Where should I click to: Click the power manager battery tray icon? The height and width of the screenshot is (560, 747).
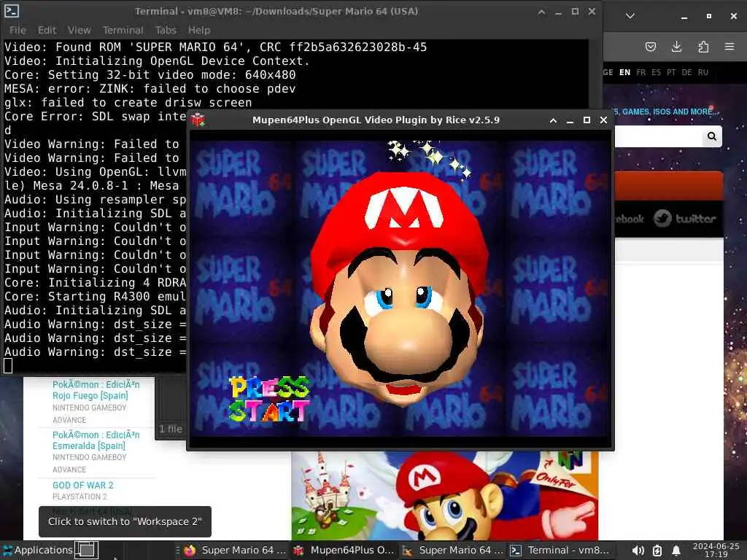point(657,551)
